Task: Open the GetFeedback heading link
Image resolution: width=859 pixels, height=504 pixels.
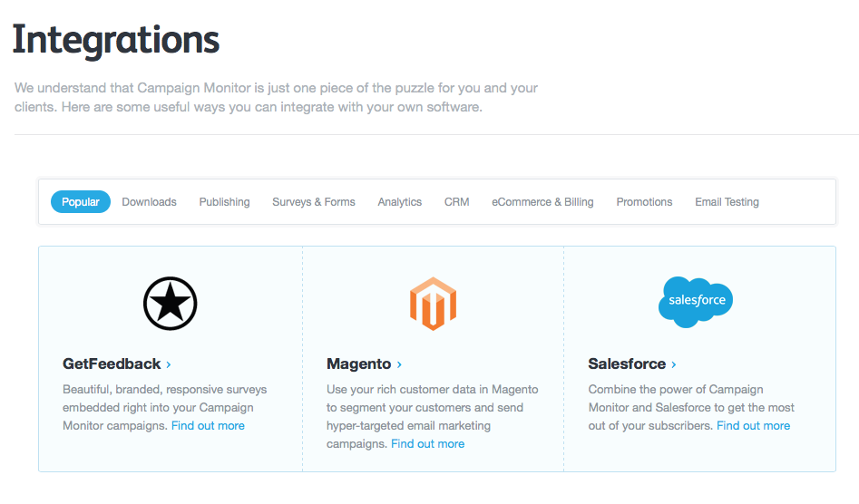Action: pyautogui.click(x=112, y=363)
